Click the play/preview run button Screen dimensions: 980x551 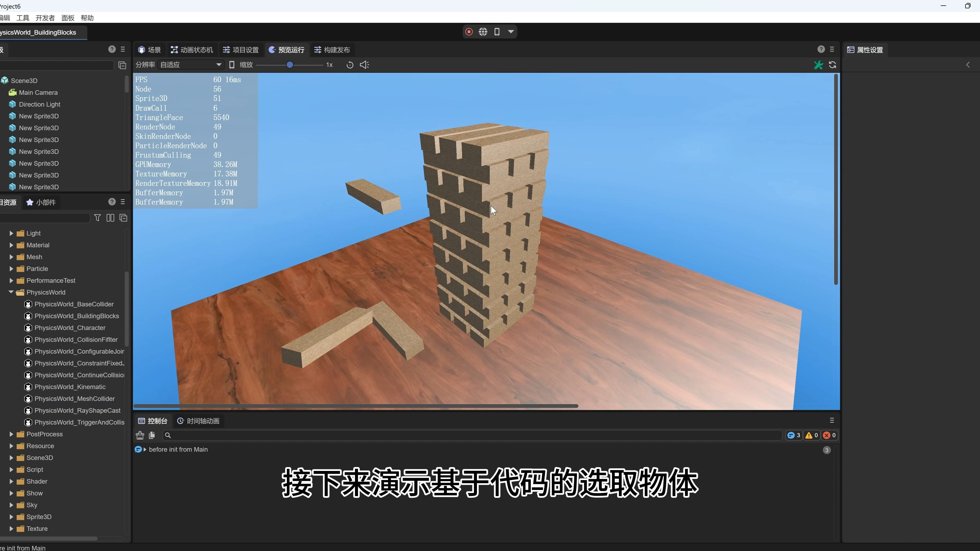286,49
